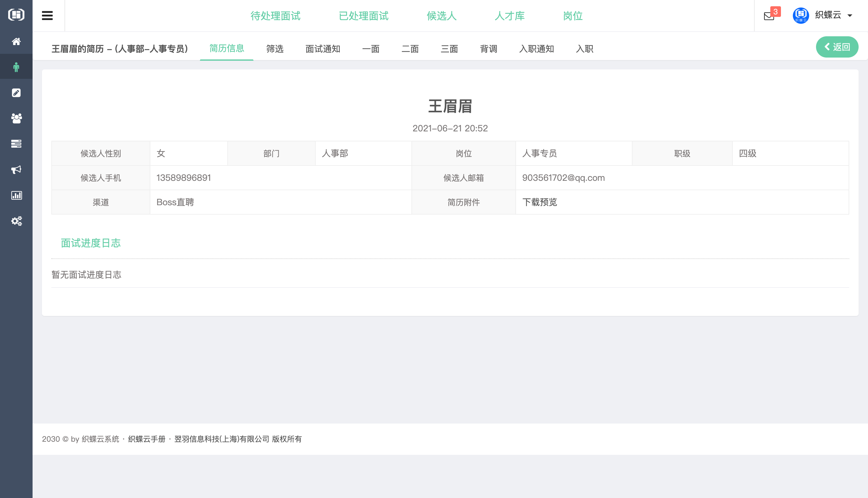This screenshot has width=868, height=498.
Task: Open the 人才库 navigation menu
Action: [x=510, y=16]
